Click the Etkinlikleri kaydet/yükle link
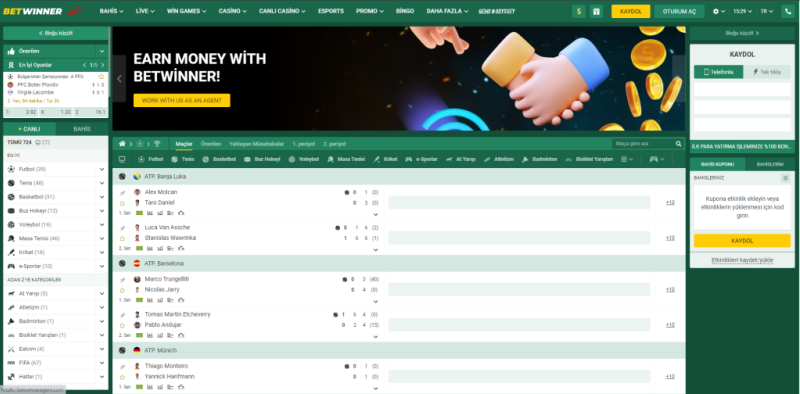The width and height of the screenshot is (800, 394). tap(742, 260)
